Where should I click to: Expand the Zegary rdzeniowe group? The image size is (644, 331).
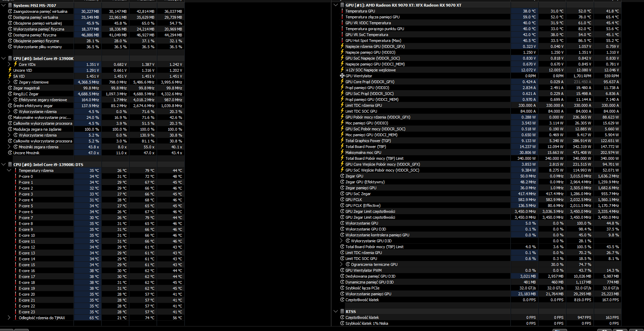point(9,82)
